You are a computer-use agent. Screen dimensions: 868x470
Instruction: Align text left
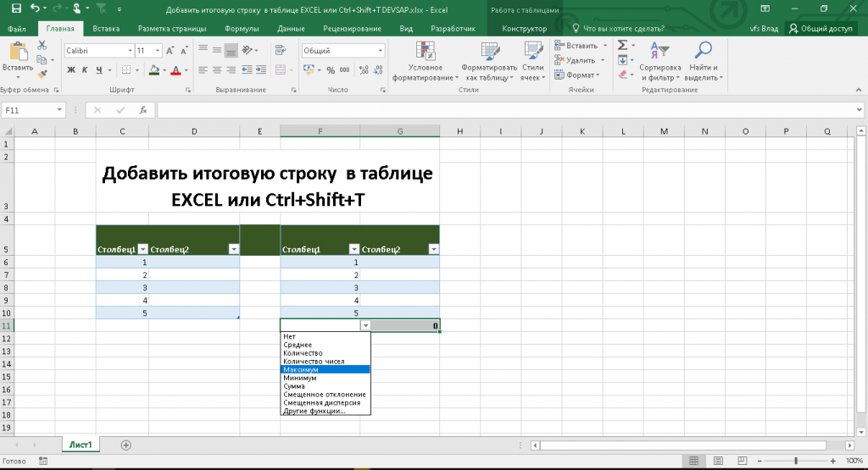(203, 69)
